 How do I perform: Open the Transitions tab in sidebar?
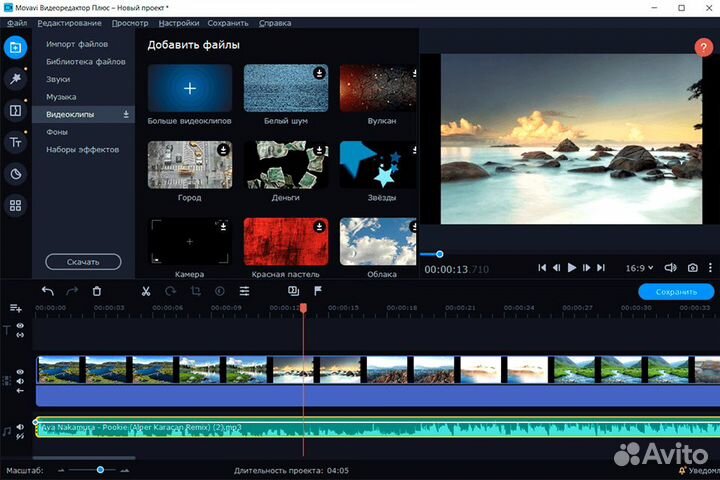point(15,110)
